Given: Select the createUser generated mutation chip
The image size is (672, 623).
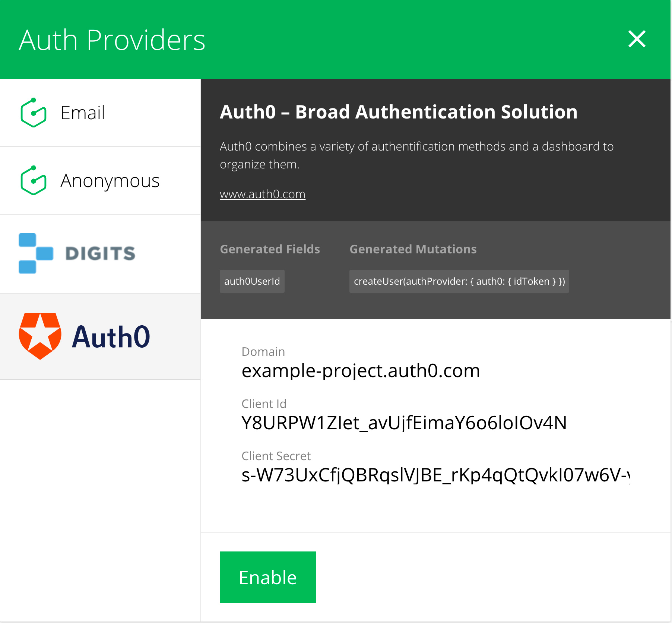Looking at the screenshot, I should tap(459, 281).
